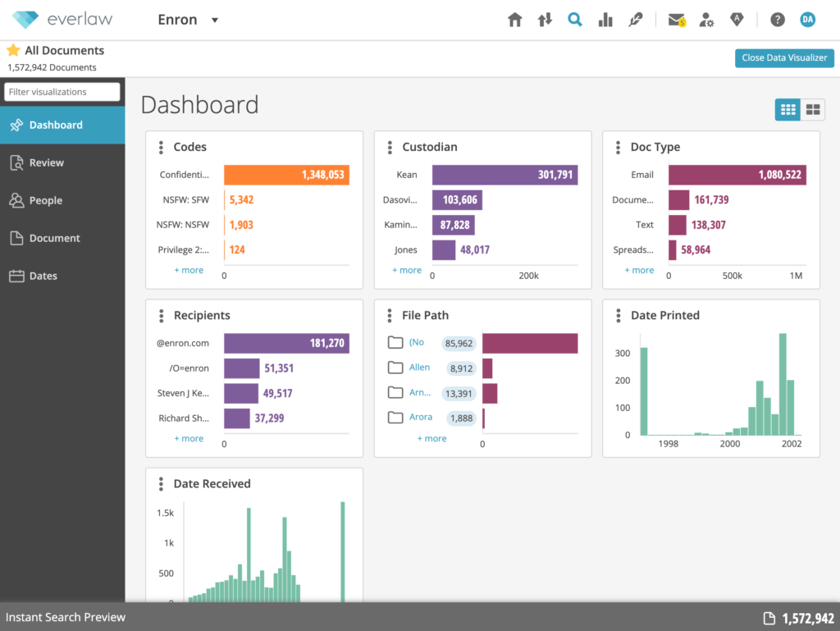Click the Close Data Visualizer button
Screen dimensions: 840x631
(x=784, y=57)
